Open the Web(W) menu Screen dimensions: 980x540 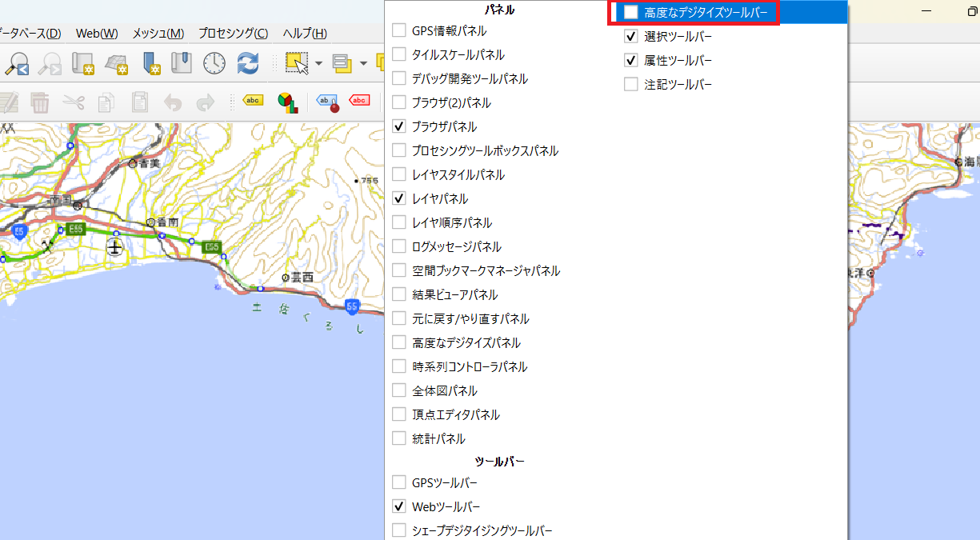(x=97, y=33)
